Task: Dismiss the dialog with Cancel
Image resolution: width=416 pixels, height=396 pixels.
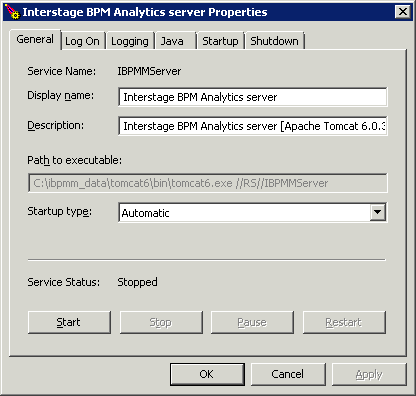Action: click(288, 374)
